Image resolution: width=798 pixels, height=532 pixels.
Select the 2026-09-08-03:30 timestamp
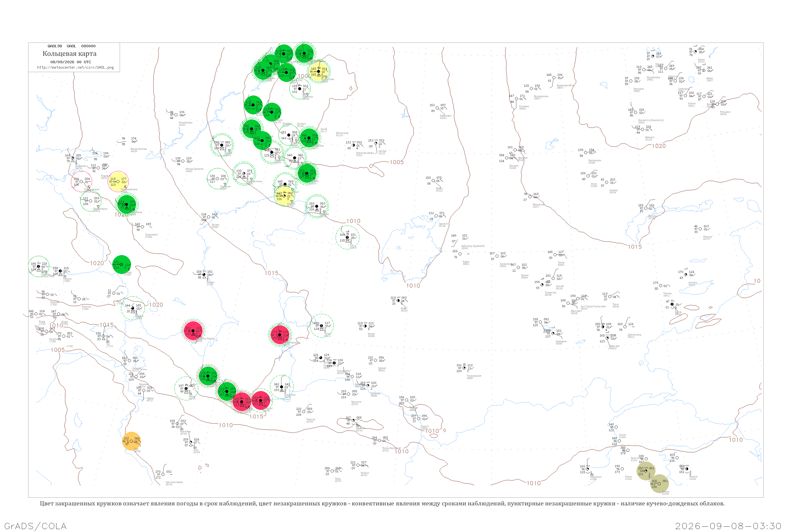click(x=728, y=526)
